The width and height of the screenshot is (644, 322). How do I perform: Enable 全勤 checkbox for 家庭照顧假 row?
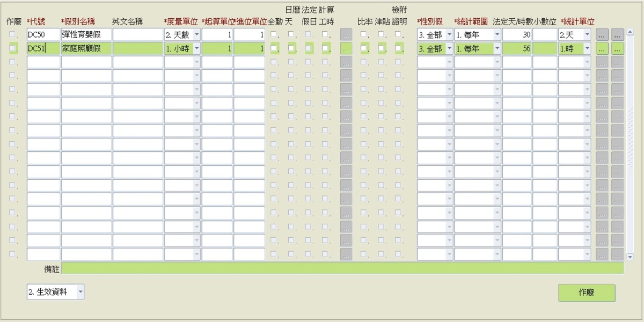(274, 48)
